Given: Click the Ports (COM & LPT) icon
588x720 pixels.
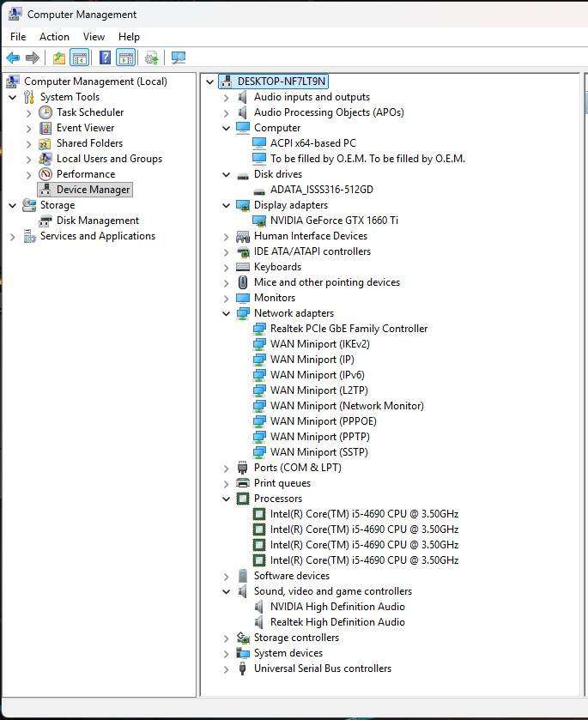Looking at the screenshot, I should click(243, 468).
